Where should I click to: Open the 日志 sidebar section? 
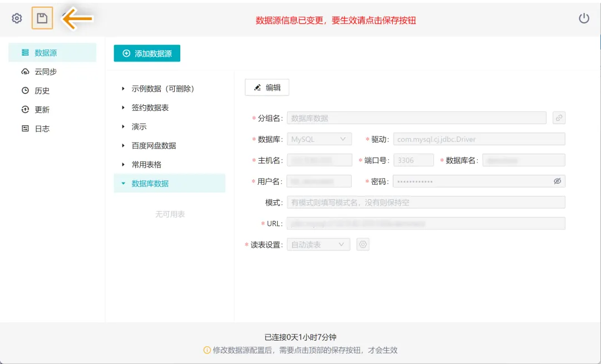click(42, 129)
